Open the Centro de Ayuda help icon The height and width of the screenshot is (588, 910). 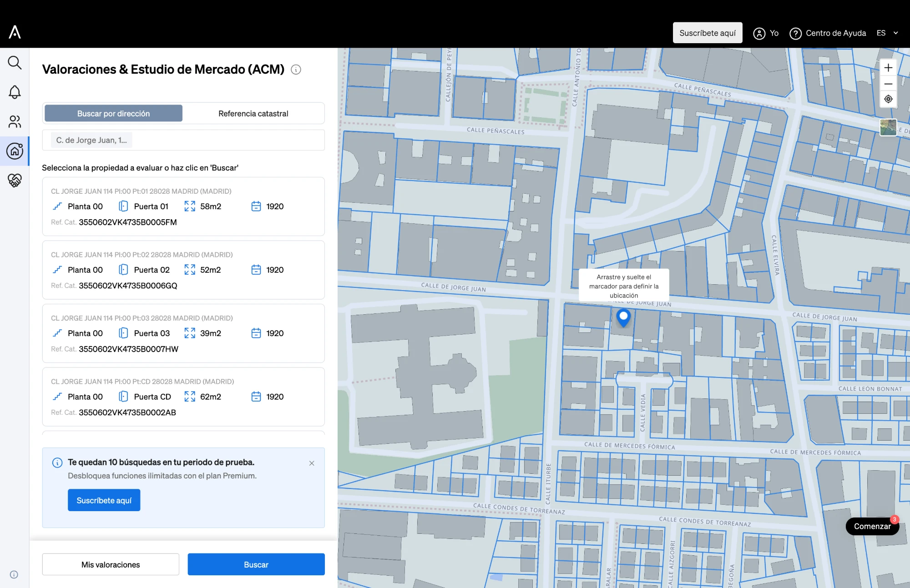point(795,33)
